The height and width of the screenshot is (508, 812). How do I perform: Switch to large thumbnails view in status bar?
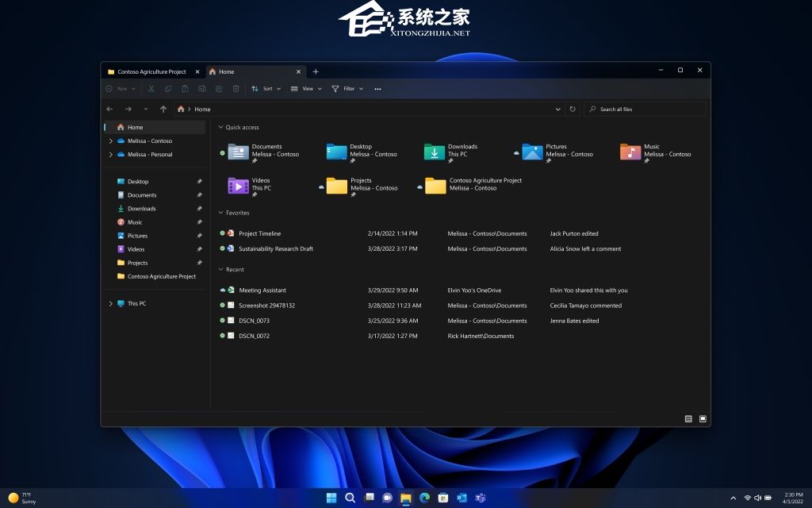pos(703,418)
